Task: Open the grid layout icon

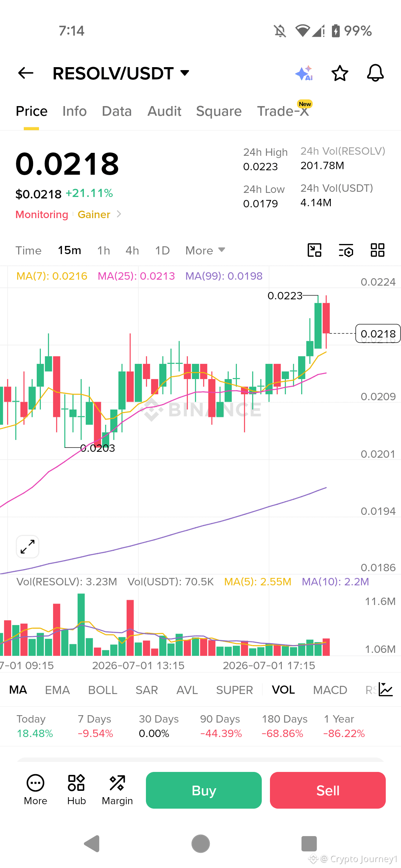Action: pyautogui.click(x=378, y=250)
